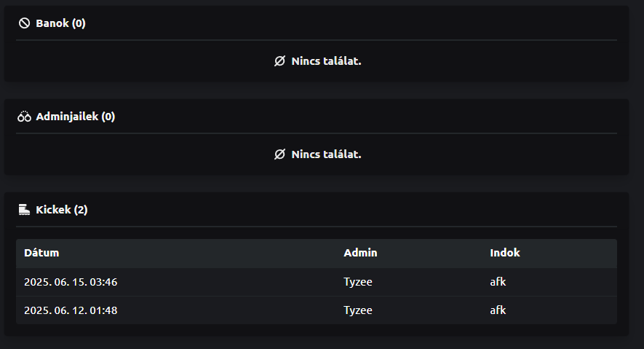Click the Admin column header
This screenshot has width=644, height=349.
tap(360, 253)
